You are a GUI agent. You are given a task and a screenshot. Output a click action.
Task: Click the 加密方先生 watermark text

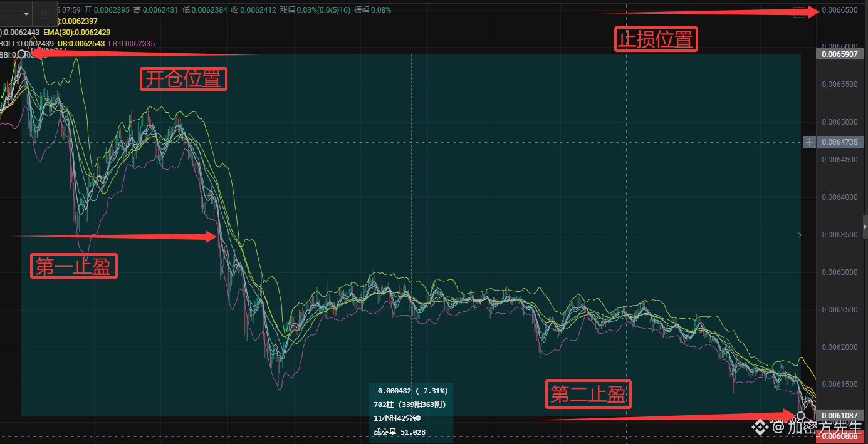(815, 428)
